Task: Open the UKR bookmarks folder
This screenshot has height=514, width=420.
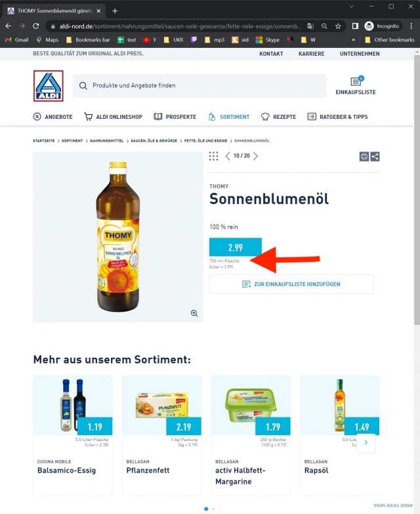Action: pos(173,39)
